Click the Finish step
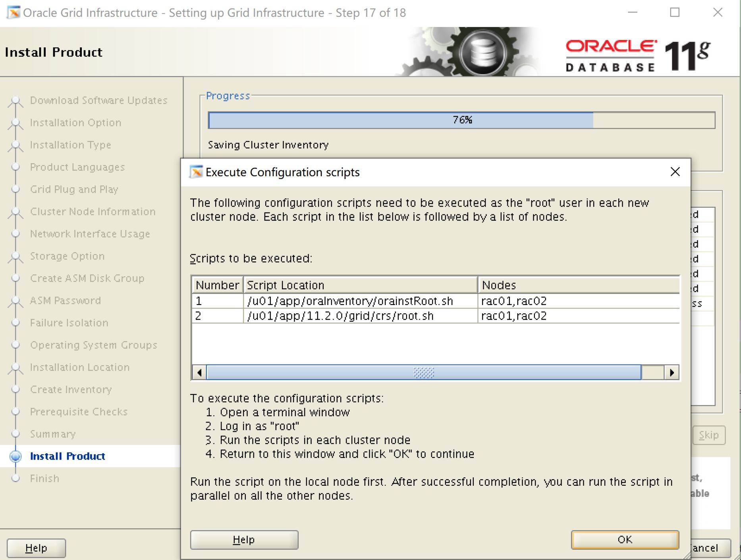This screenshot has width=741, height=560. tap(44, 479)
